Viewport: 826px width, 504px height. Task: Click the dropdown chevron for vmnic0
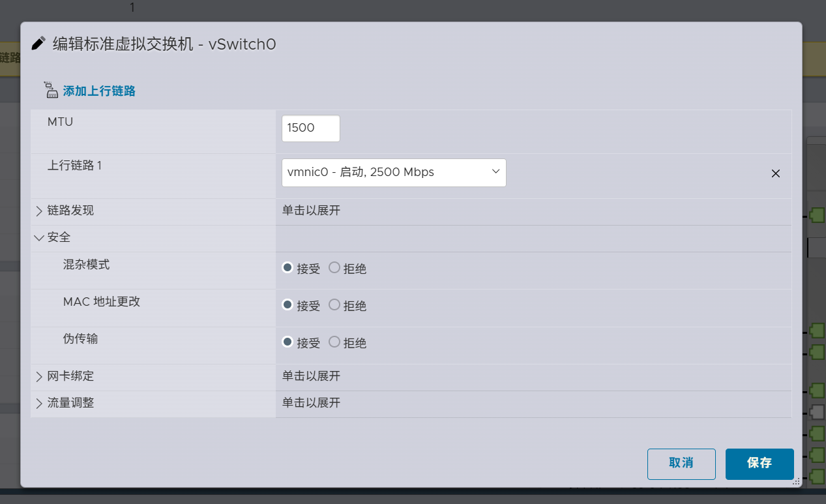(x=495, y=172)
